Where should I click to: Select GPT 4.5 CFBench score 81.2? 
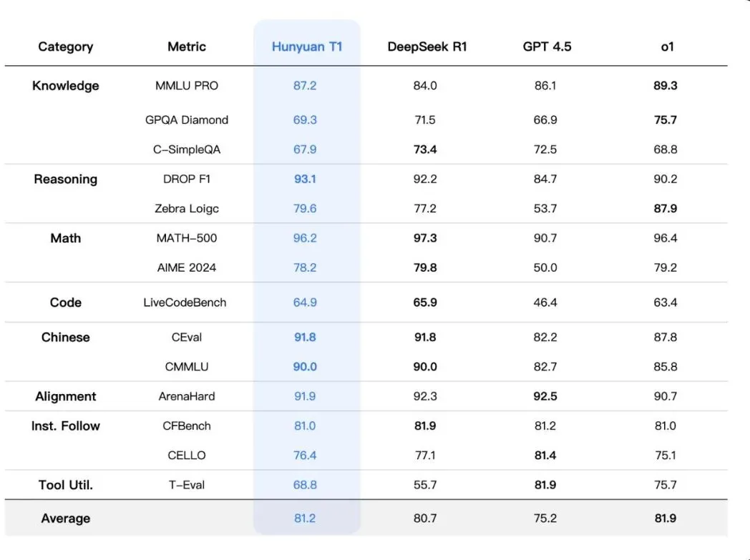pyautogui.click(x=545, y=426)
